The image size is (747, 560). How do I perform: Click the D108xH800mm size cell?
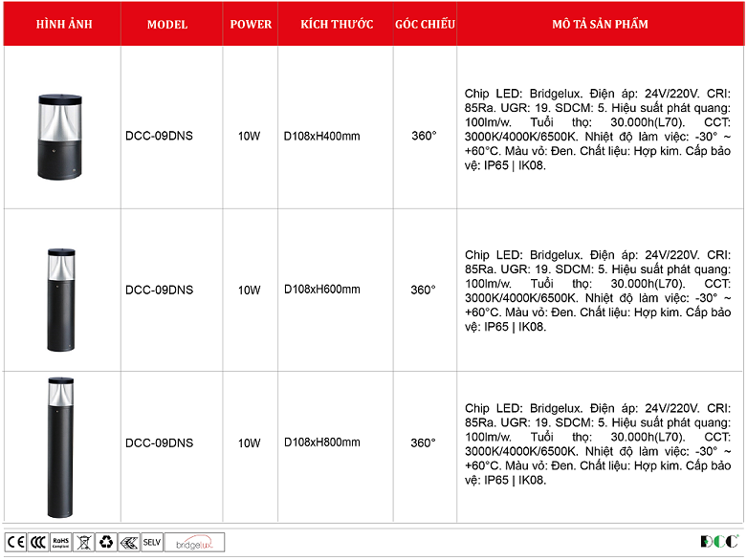point(322,442)
